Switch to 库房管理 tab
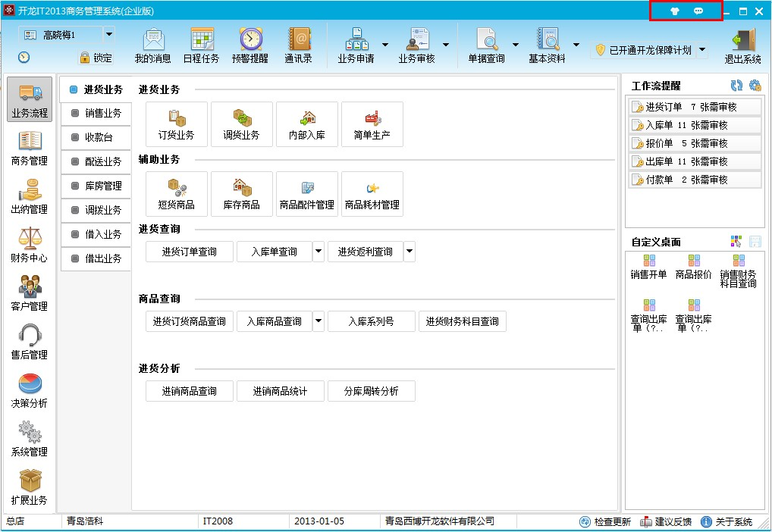Screen dimensions: 772x532 click(x=96, y=186)
